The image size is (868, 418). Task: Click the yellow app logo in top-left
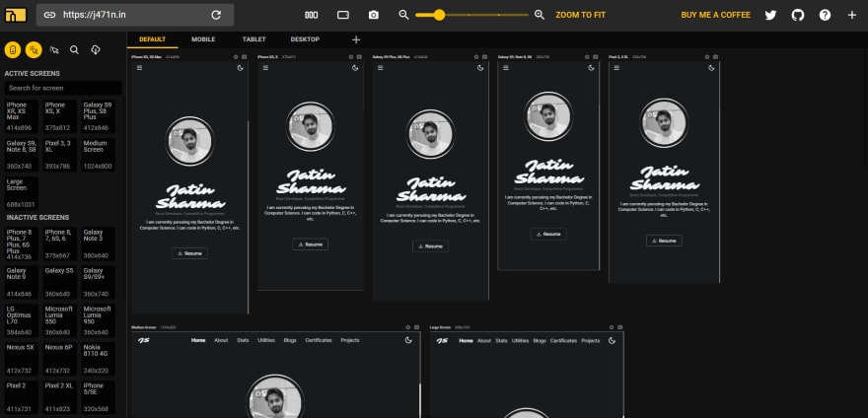(x=16, y=15)
